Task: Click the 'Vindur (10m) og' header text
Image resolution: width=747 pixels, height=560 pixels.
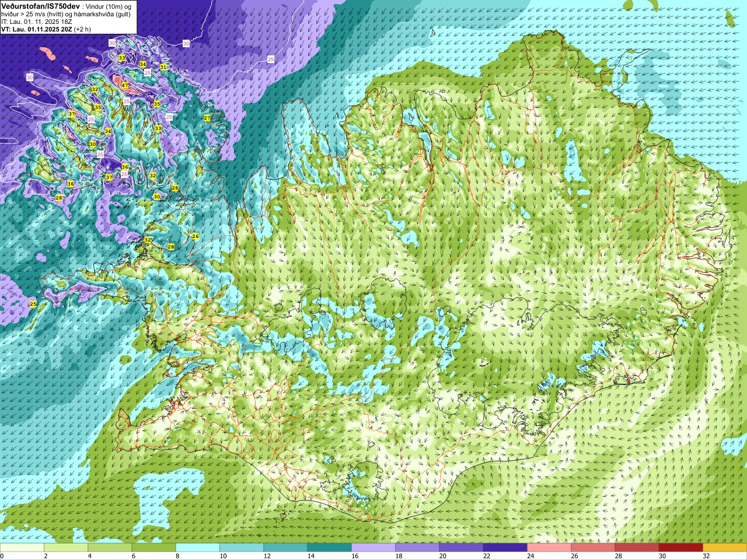Action: [108, 6]
